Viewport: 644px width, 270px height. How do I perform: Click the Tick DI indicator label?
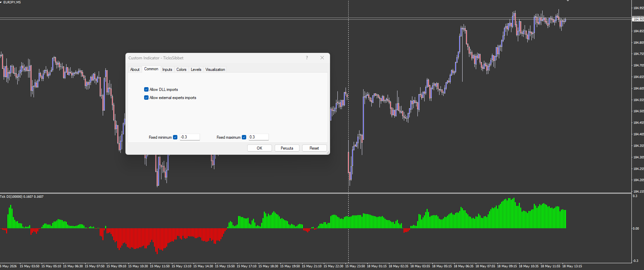click(x=22, y=197)
